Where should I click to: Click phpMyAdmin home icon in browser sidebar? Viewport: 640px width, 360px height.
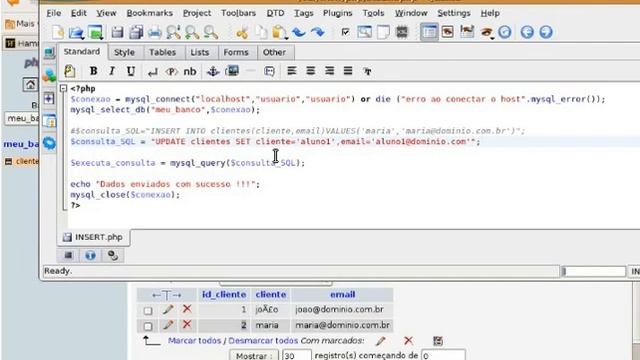(30, 85)
